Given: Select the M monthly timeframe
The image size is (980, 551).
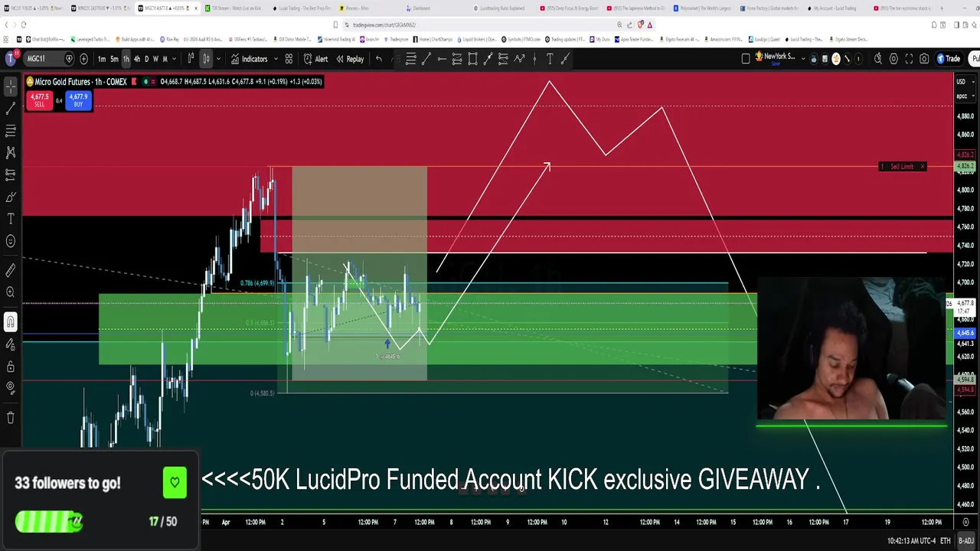Looking at the screenshot, I should coord(165,59).
